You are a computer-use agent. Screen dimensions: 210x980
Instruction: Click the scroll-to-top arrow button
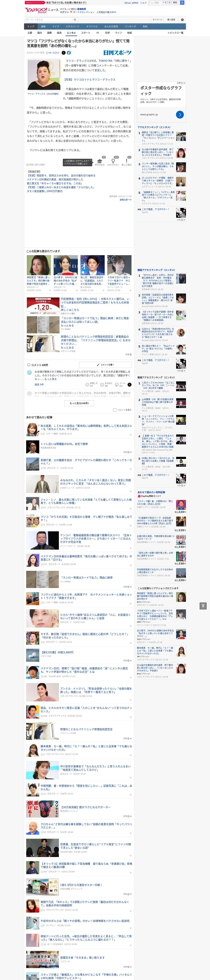[203, 606]
